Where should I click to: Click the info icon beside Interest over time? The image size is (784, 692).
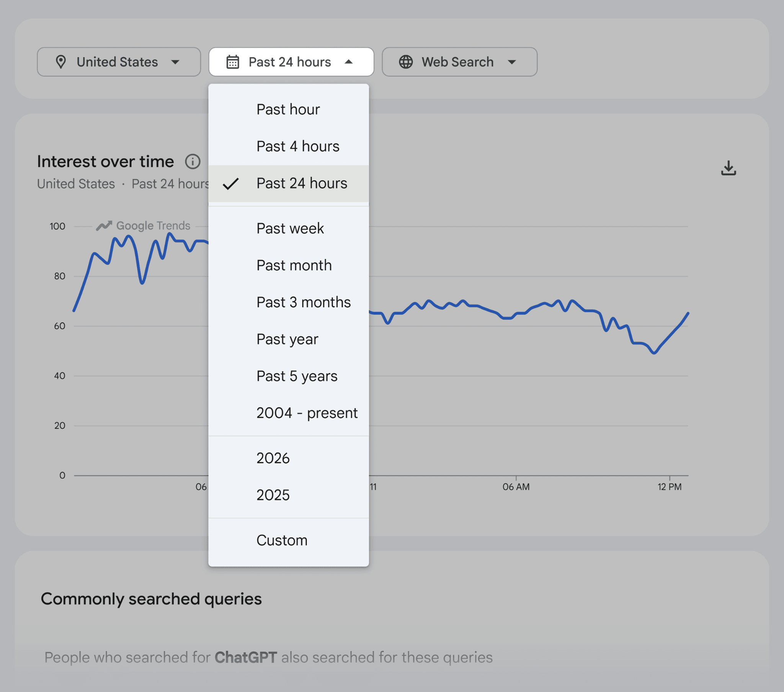tap(193, 161)
